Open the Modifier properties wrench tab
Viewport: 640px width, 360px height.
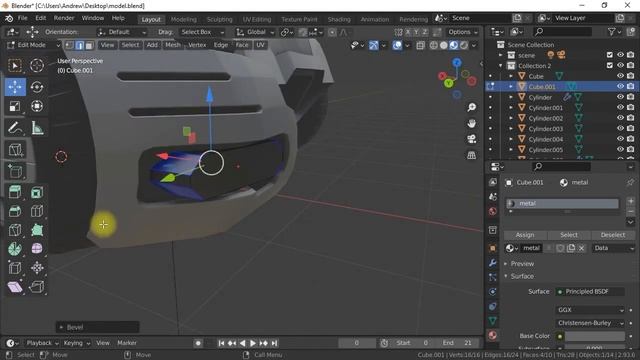point(493,262)
